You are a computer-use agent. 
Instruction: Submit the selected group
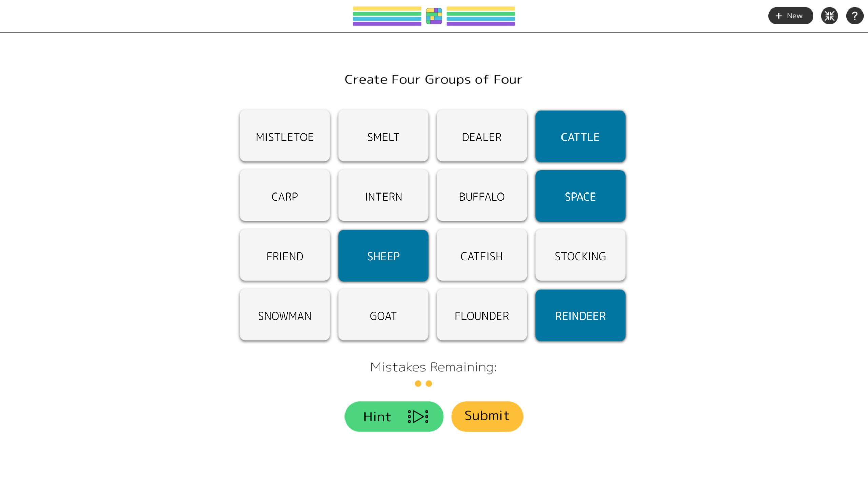[487, 416]
